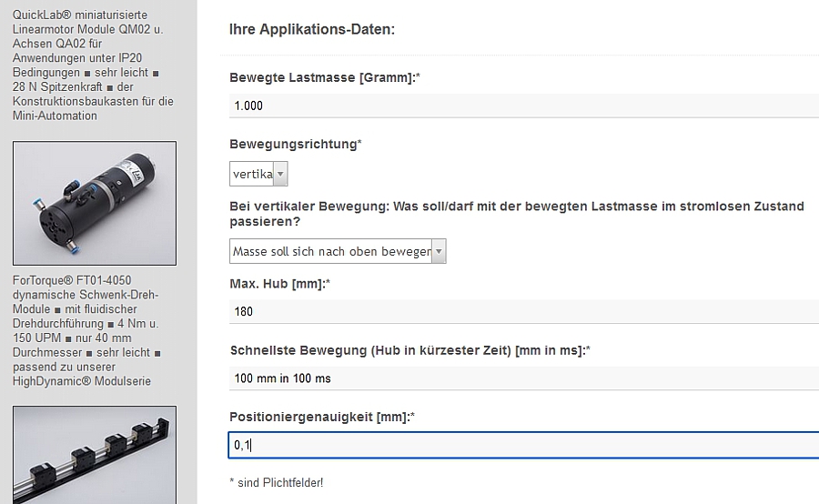Click the 'Positioniergenauigkeit [mm]' label

tap(322, 417)
